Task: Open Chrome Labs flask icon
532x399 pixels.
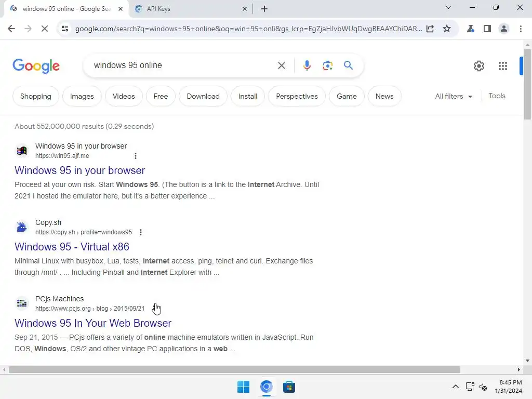Action: (x=470, y=29)
